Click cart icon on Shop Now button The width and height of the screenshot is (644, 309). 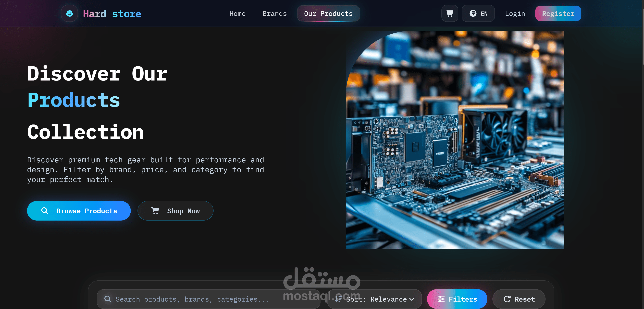click(155, 211)
